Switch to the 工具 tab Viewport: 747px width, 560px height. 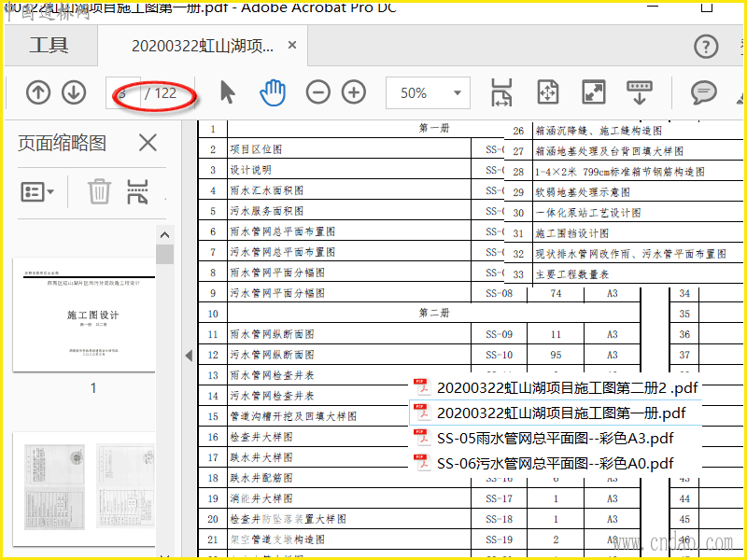point(49,45)
